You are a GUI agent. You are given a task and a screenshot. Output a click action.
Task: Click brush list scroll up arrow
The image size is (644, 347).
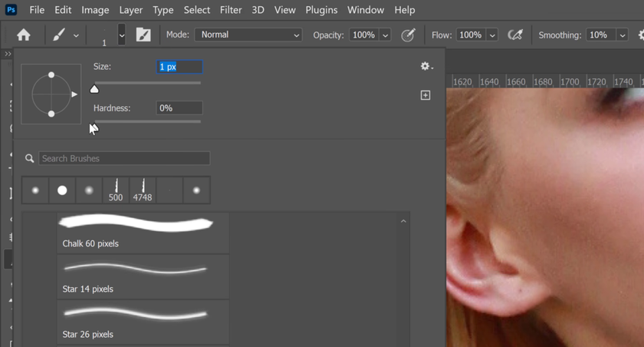point(403,221)
